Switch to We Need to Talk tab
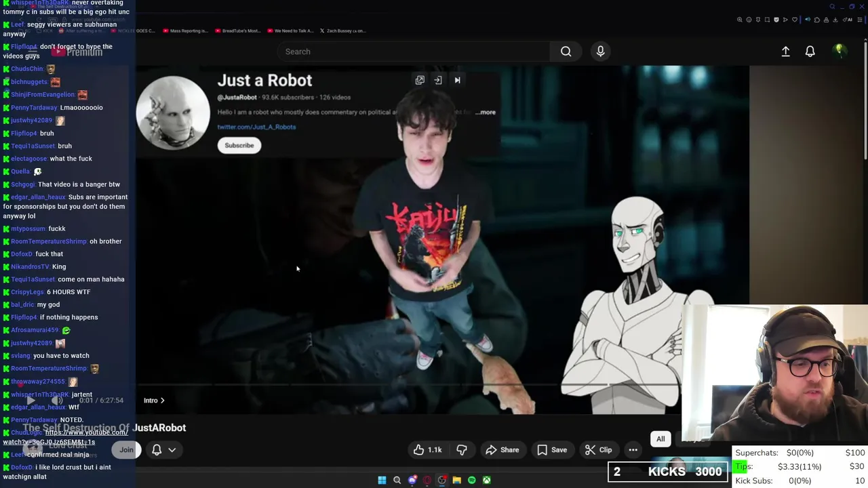This screenshot has height=488, width=868. 291,30
